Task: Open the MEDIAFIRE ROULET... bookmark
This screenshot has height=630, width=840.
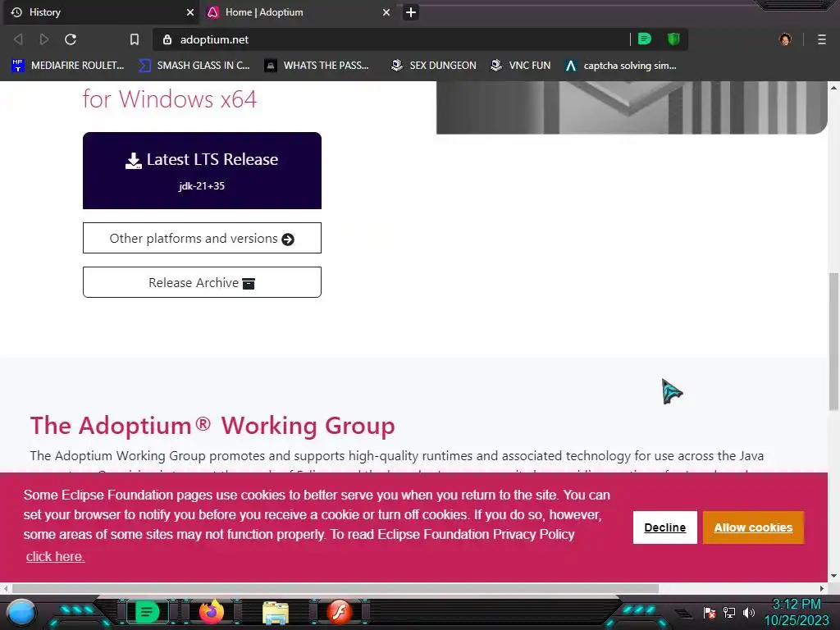Action: point(67,66)
